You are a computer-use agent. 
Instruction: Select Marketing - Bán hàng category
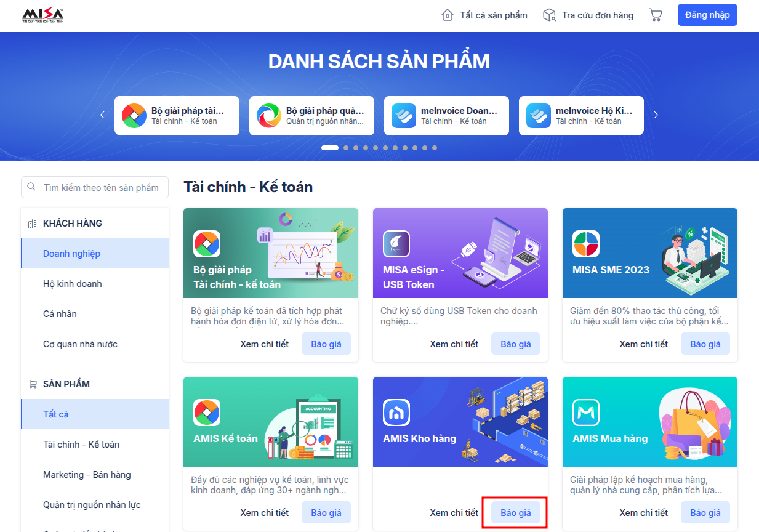pyautogui.click(x=95, y=475)
